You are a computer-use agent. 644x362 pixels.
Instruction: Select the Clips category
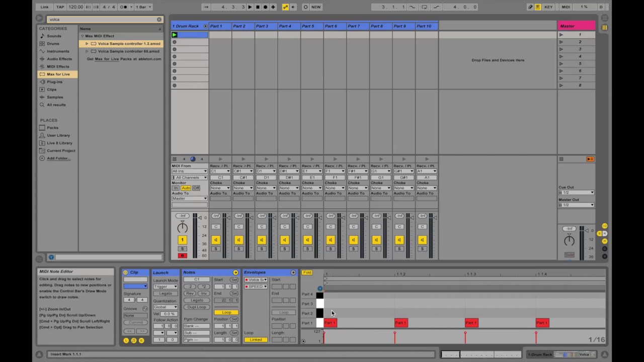[x=52, y=89]
